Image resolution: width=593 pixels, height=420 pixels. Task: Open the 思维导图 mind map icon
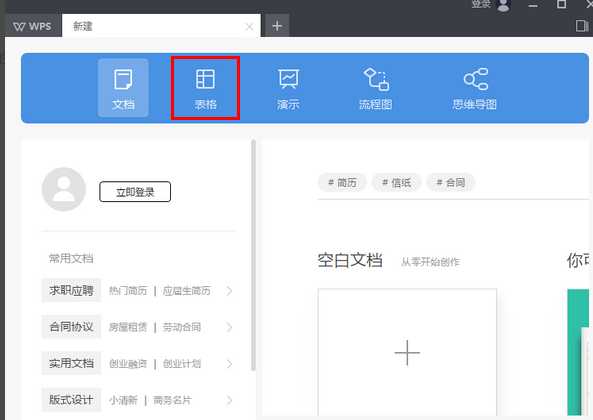pyautogui.click(x=475, y=88)
